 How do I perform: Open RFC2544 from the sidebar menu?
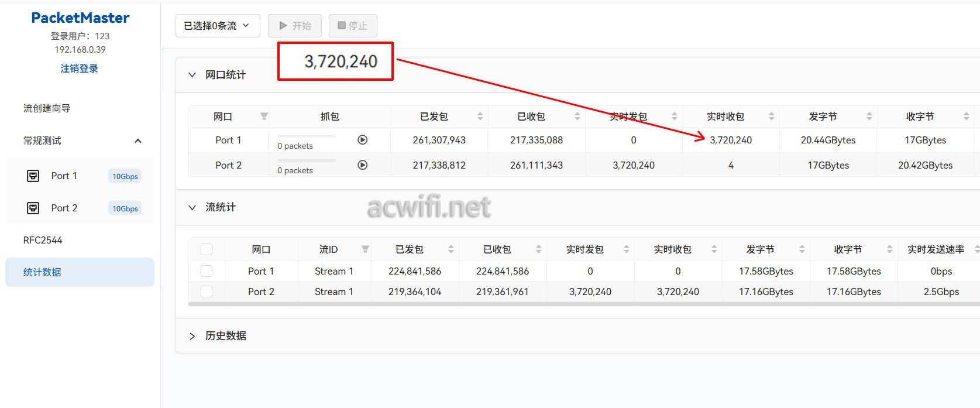coord(43,240)
